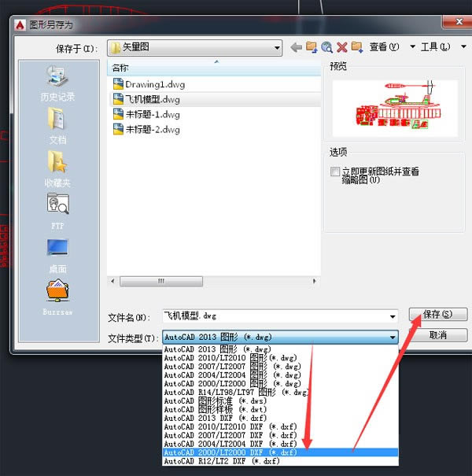Collapse the 文件类型 dropdown arrow
The image size is (472, 476).
[x=393, y=338]
